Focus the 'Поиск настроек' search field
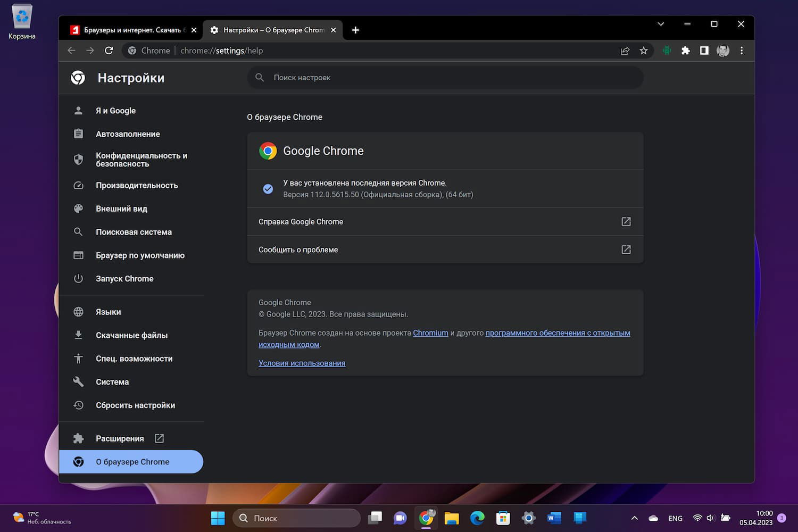The image size is (798, 532). pyautogui.click(x=445, y=78)
